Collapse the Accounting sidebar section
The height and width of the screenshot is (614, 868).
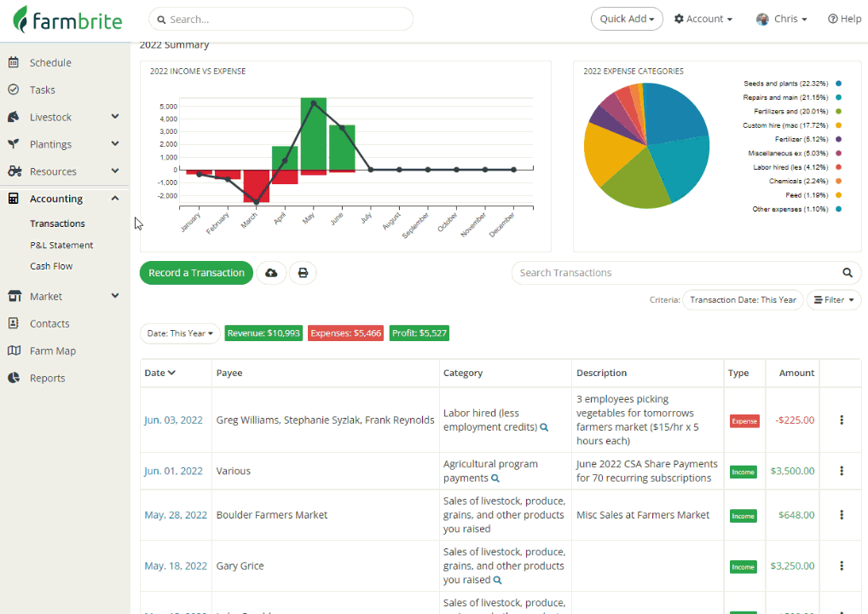115,199
